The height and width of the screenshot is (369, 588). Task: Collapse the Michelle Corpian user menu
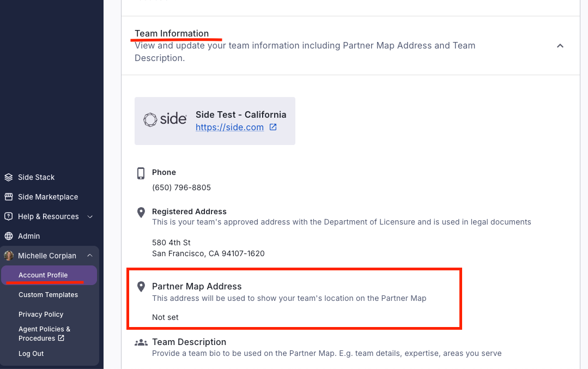click(x=89, y=256)
